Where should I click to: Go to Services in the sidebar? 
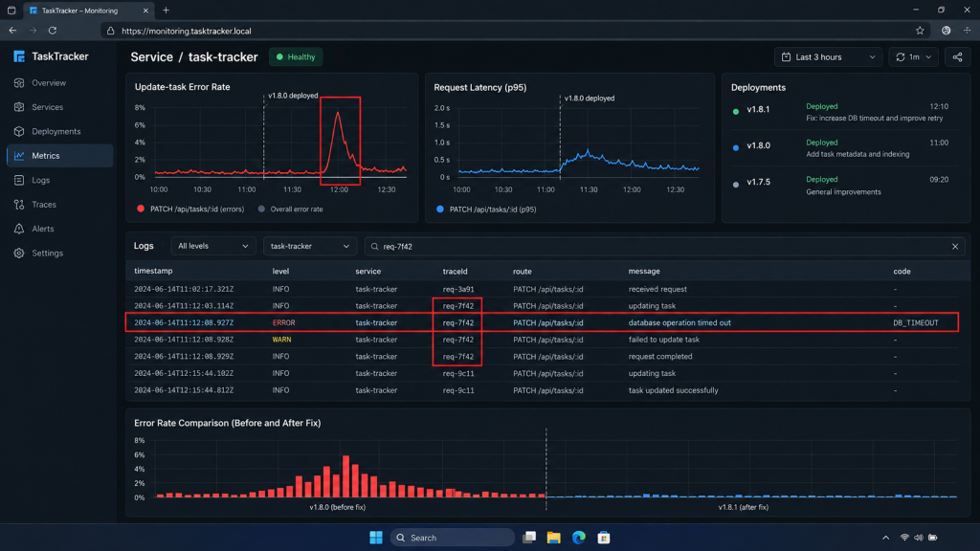[x=47, y=107]
